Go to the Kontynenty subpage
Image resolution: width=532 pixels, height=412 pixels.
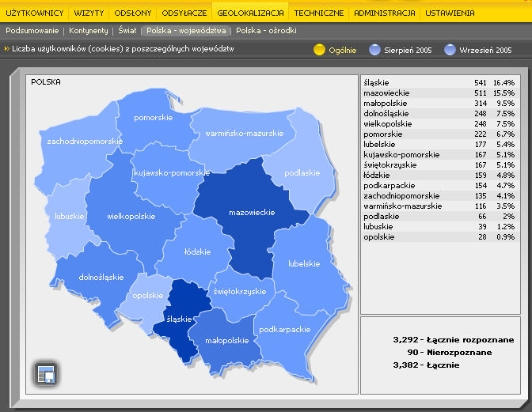88,31
